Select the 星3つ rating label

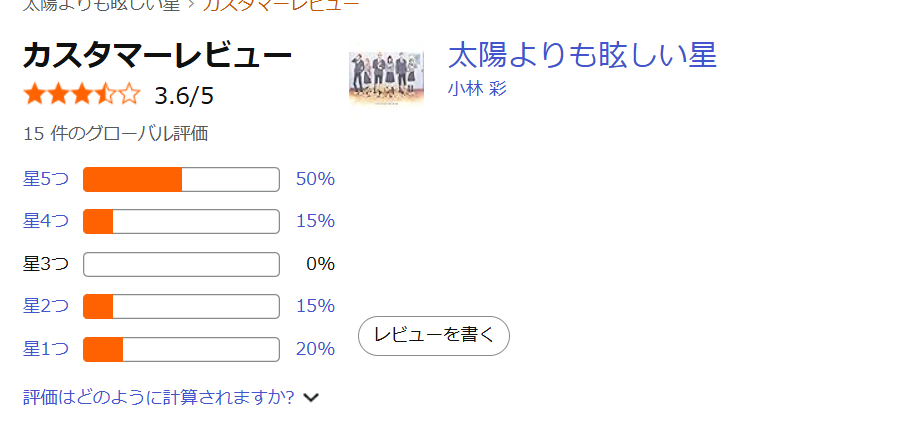pyautogui.click(x=46, y=264)
